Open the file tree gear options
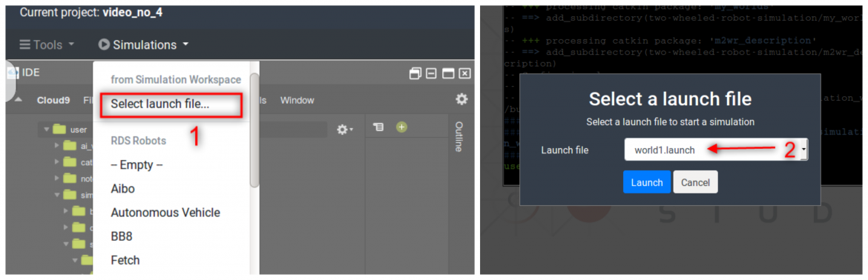Screen dimensions: 868x280 (343, 130)
